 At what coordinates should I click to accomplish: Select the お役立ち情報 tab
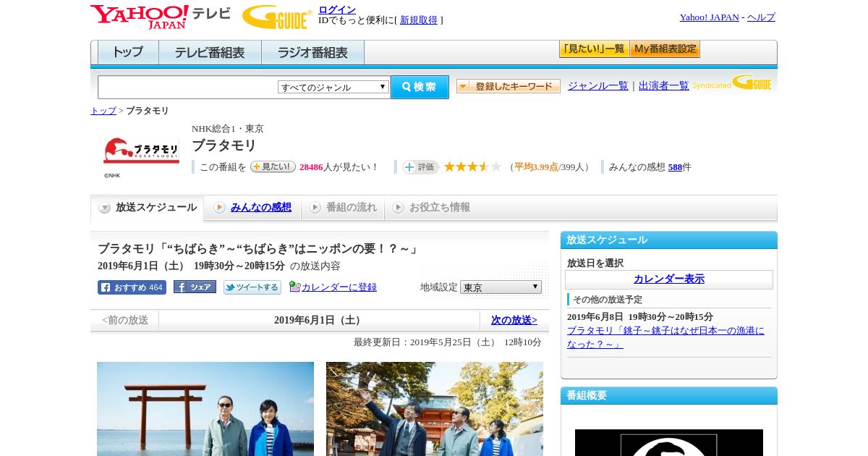pyautogui.click(x=432, y=208)
